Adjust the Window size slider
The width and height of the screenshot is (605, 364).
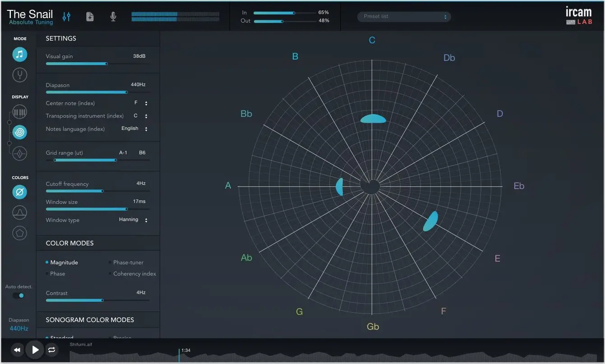point(97,209)
